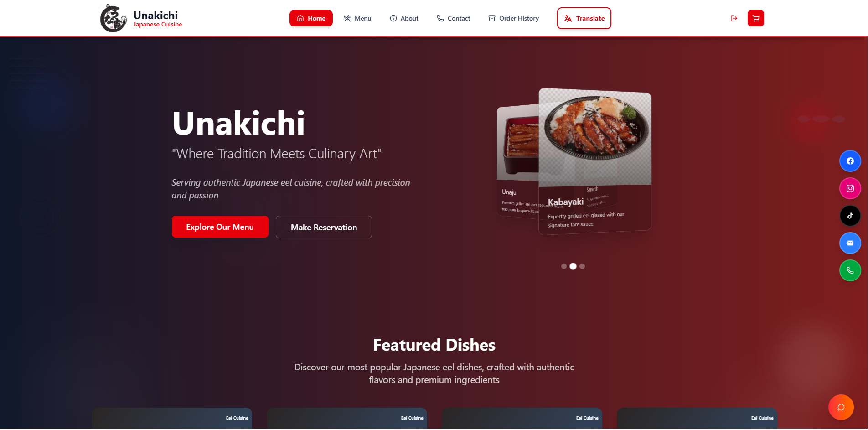Open the shopping cart icon
Viewport: 868px width, 430px height.
click(x=756, y=18)
